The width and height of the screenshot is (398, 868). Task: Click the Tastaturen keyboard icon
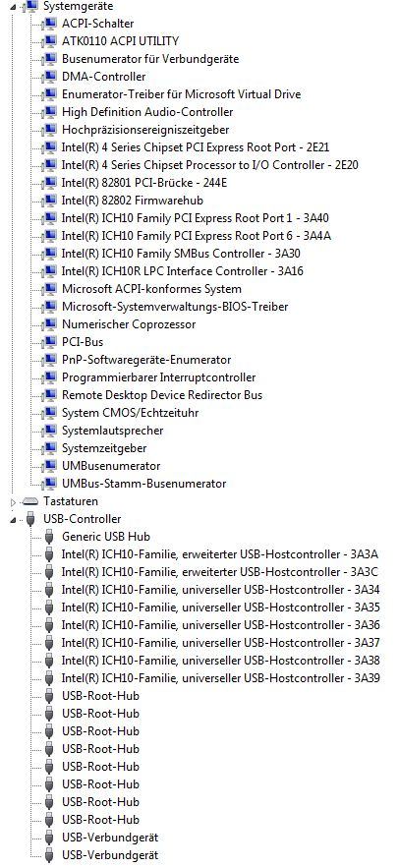29,501
